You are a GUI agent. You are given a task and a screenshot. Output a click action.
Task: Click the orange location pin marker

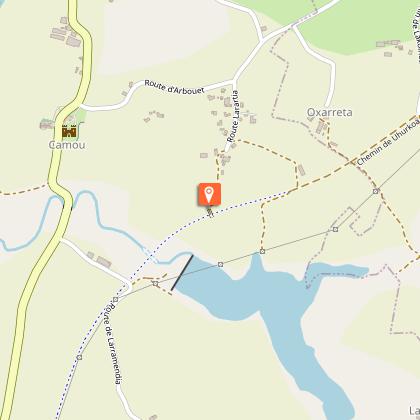click(209, 194)
